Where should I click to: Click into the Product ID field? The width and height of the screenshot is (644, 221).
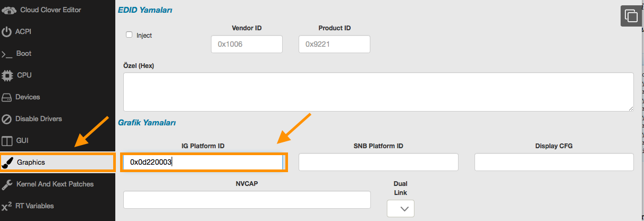(x=334, y=45)
